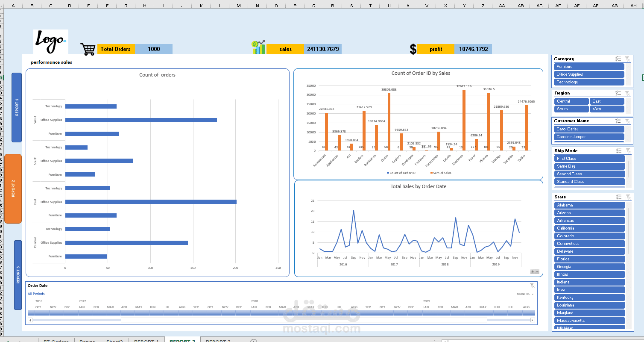Filter by Alabama in State slicer
The image size is (644, 342).
click(589, 205)
